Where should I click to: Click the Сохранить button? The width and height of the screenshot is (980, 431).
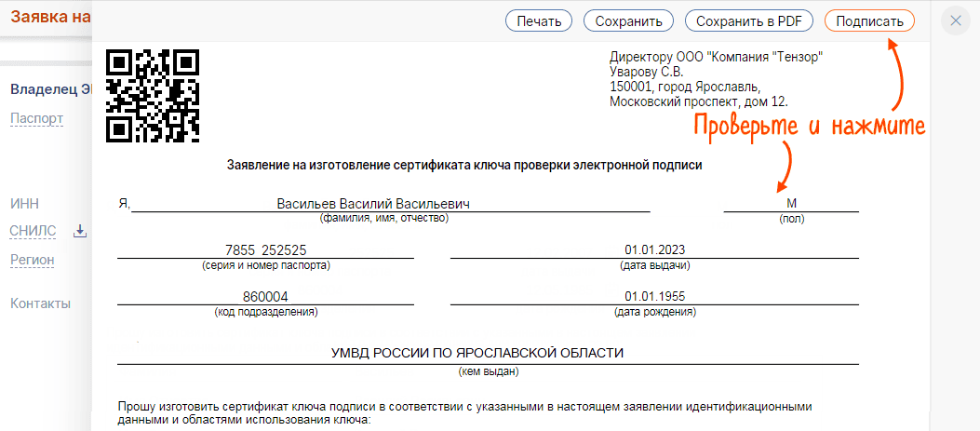pyautogui.click(x=628, y=21)
